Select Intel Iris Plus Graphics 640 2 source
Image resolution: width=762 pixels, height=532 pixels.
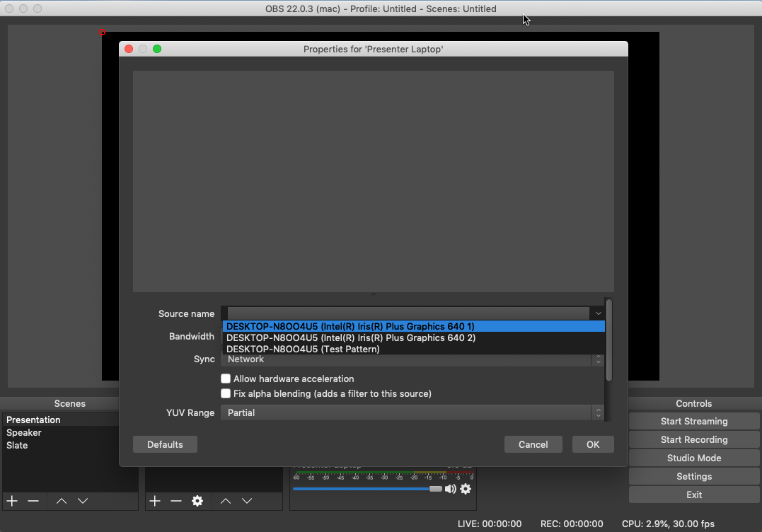[414, 337]
